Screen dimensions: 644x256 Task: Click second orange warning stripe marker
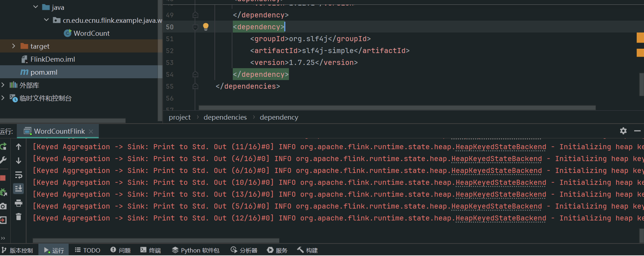[x=640, y=53]
